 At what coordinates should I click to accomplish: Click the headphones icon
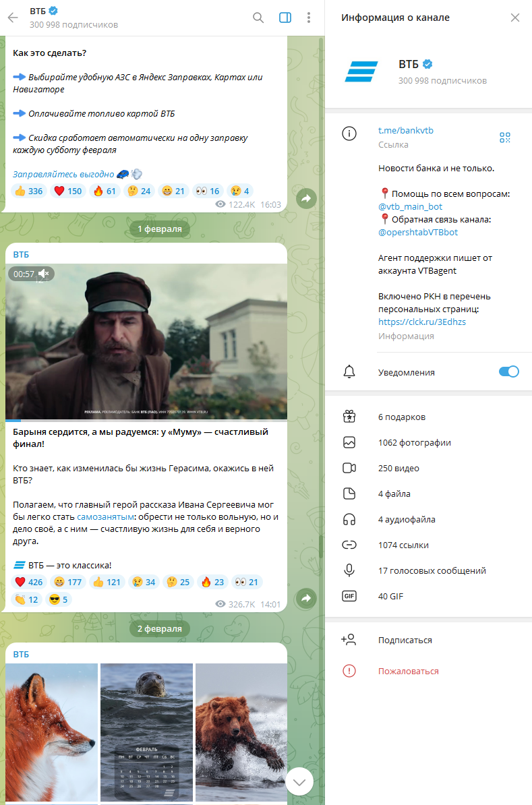pyautogui.click(x=349, y=520)
